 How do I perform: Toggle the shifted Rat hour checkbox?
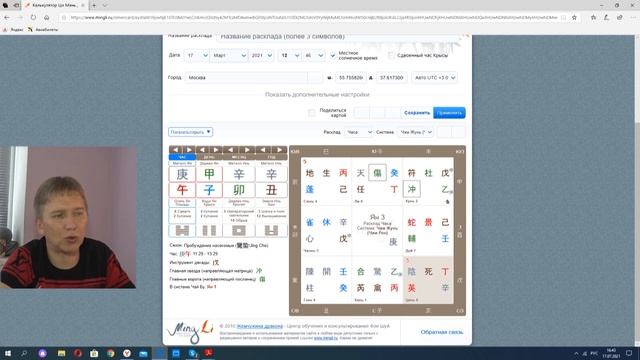(391, 56)
